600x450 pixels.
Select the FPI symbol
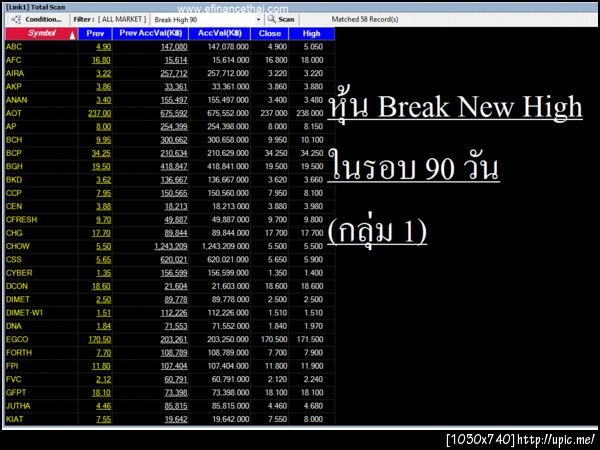coord(12,366)
